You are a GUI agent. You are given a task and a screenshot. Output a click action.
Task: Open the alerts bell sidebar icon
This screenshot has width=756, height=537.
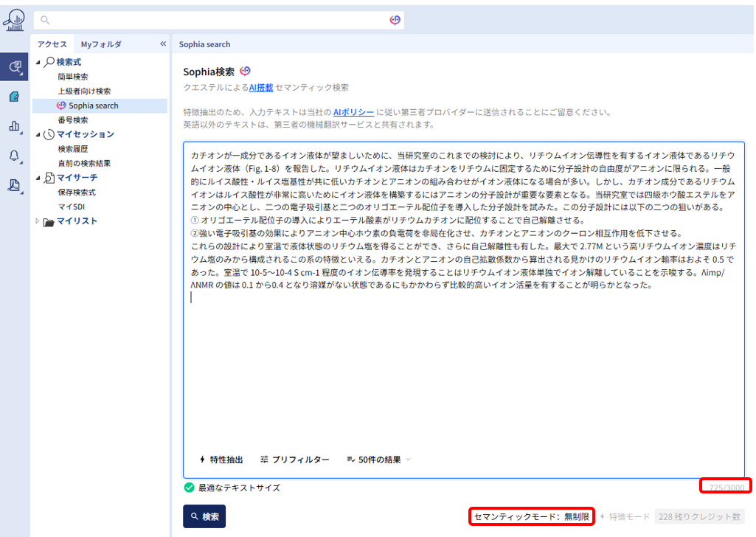[15, 156]
